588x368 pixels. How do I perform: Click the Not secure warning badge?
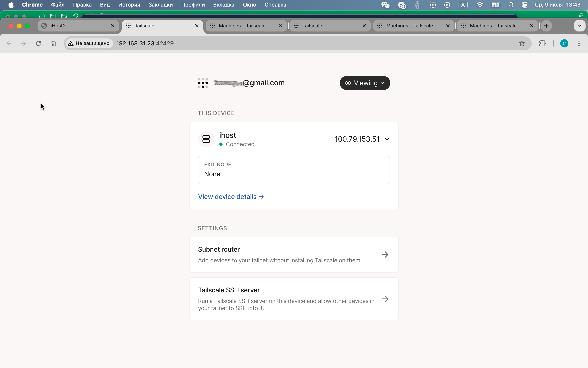89,43
